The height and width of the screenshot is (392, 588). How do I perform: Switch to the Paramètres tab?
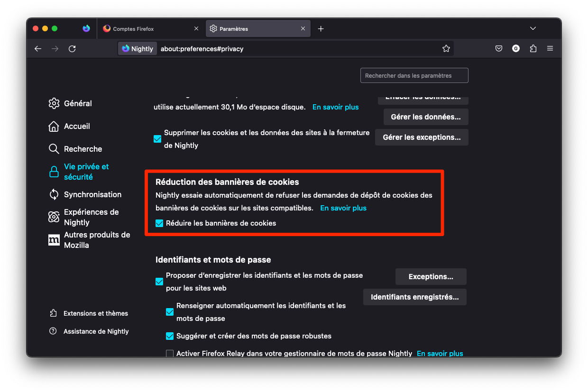pyautogui.click(x=258, y=29)
